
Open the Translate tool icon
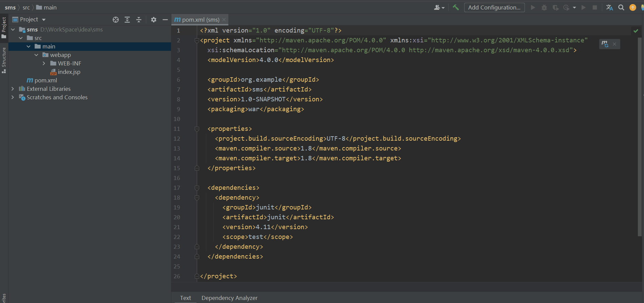point(609,7)
